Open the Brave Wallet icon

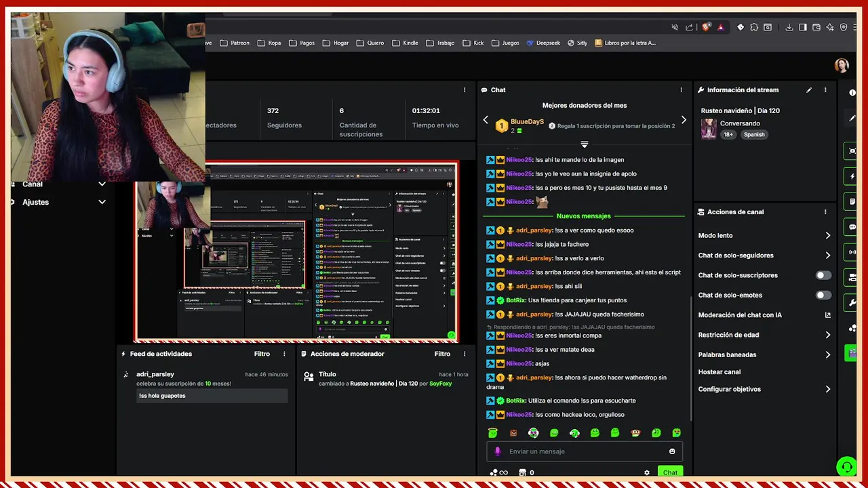816,27
